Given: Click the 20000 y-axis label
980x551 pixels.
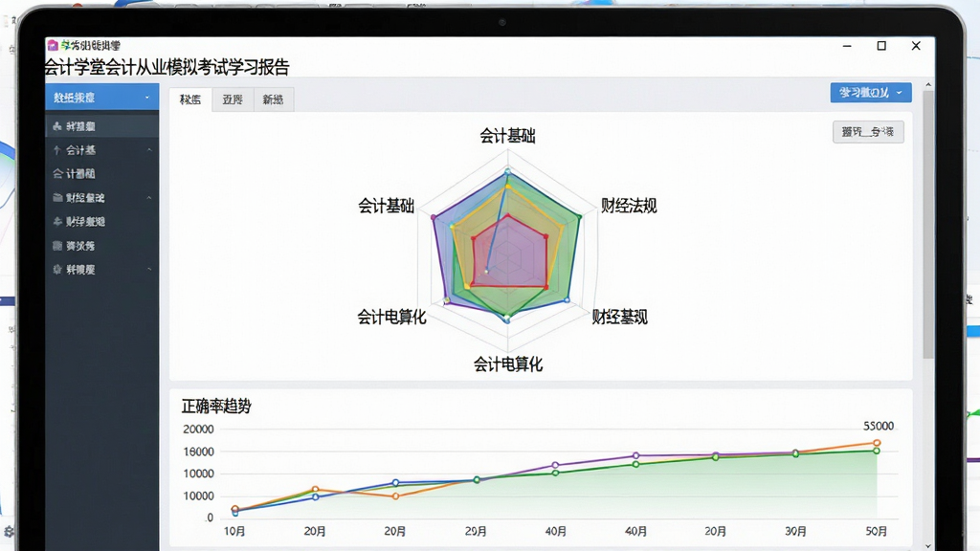Looking at the screenshot, I should tap(198, 430).
